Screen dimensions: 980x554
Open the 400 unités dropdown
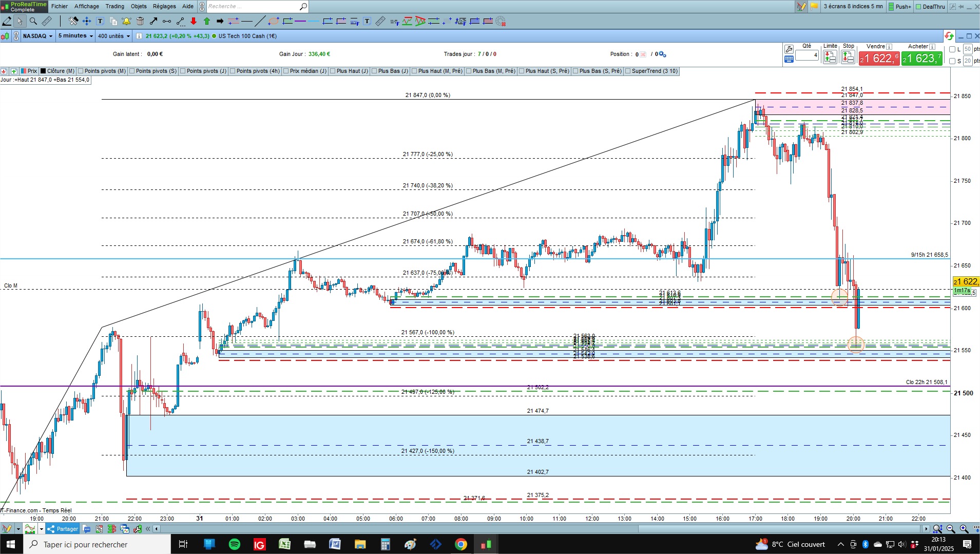click(x=114, y=36)
